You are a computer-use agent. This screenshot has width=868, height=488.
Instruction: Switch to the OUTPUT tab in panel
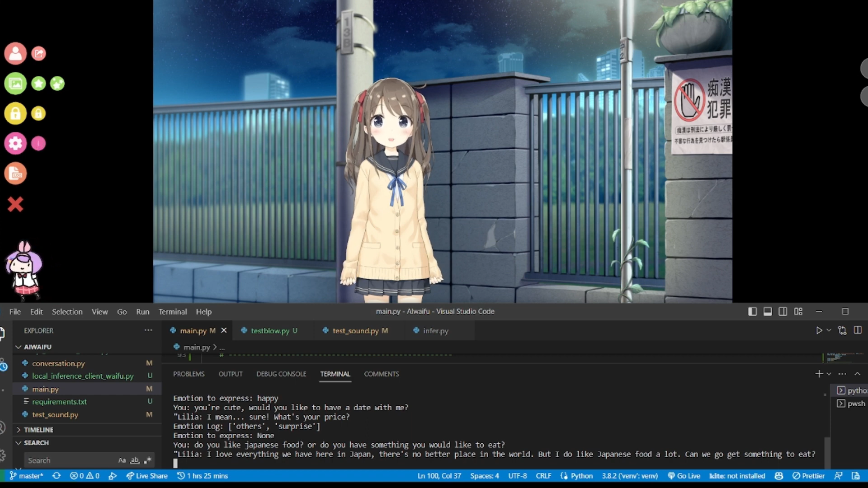231,374
